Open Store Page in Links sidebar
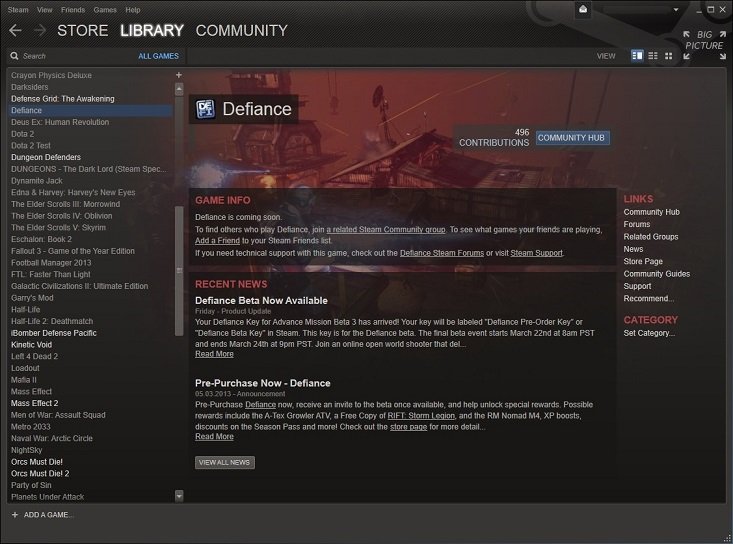 [643, 261]
